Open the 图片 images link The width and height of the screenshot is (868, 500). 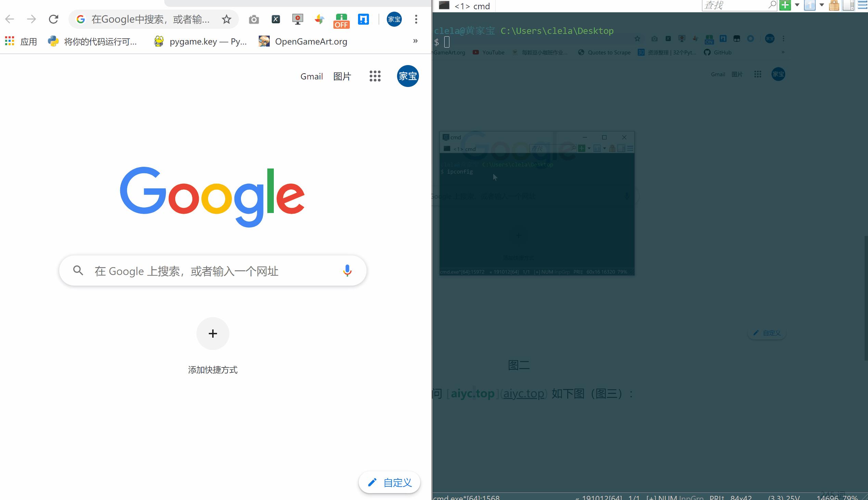342,76
